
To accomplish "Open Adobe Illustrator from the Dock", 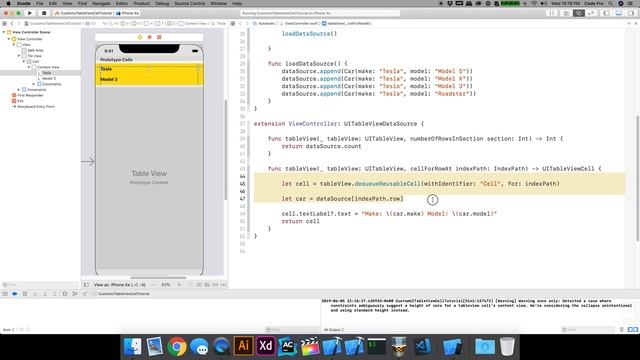I will (243, 346).
